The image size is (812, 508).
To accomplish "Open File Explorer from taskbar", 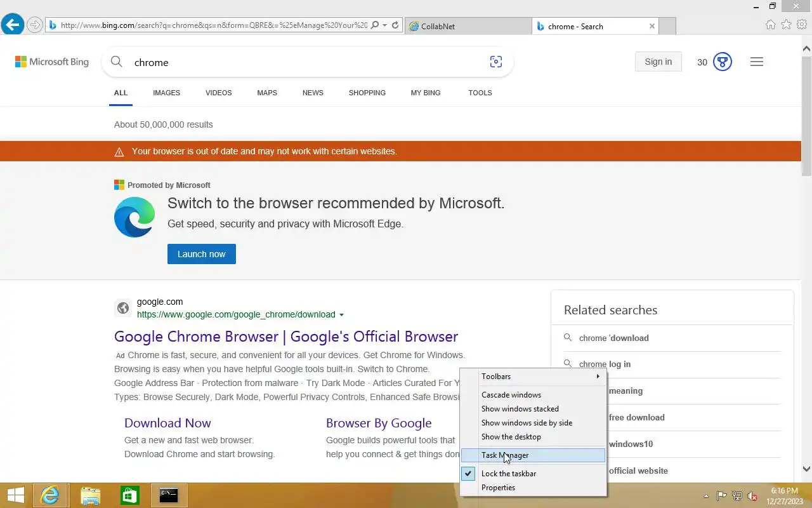I will [91, 495].
